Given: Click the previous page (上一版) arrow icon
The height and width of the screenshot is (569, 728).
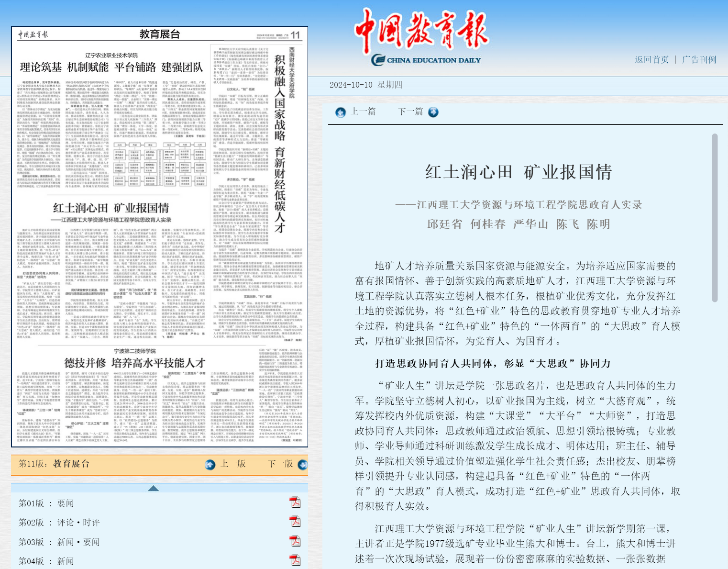Looking at the screenshot, I should point(210,465).
